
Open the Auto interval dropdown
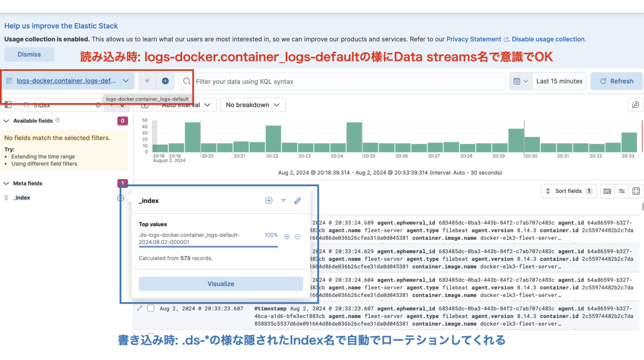tap(186, 105)
